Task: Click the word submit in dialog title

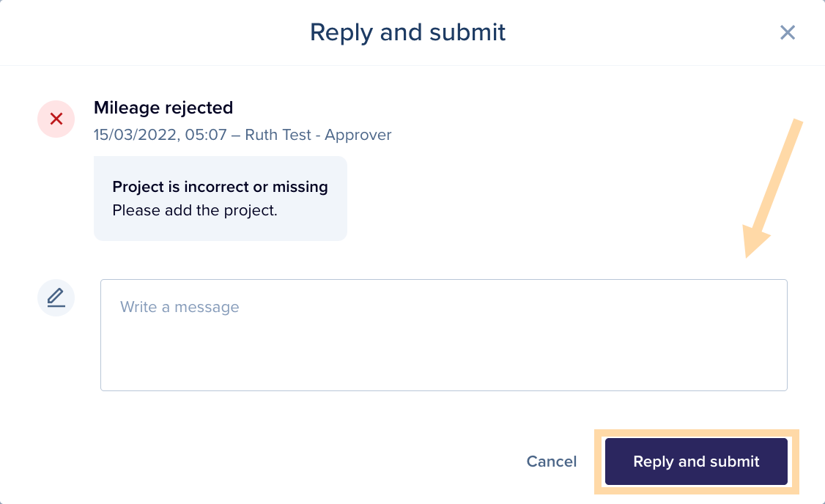Action: point(467,32)
